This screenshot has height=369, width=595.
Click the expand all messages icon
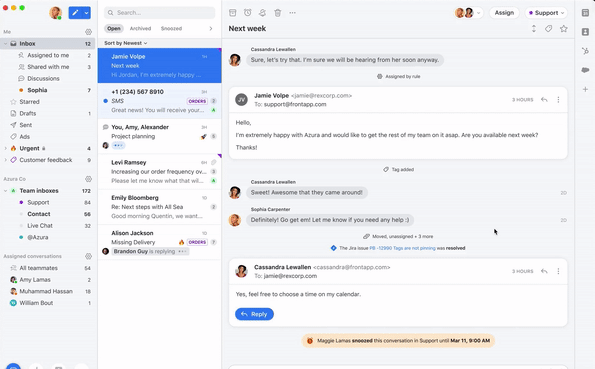pyautogui.click(x=534, y=28)
